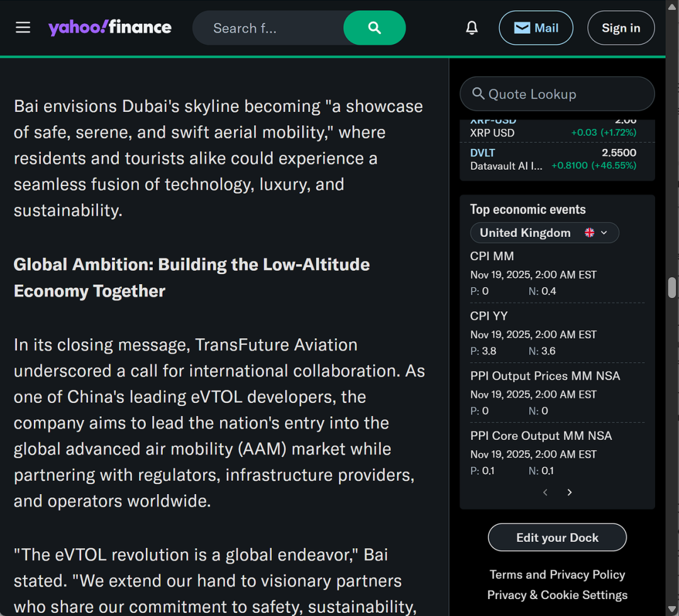Click the Edit your Dock button
This screenshot has height=616, width=679.
tap(557, 537)
